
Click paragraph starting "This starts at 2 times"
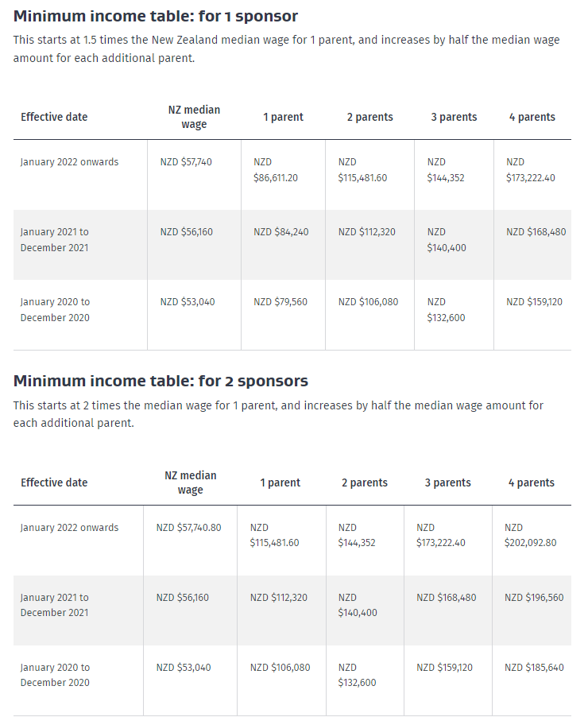pyautogui.click(x=278, y=414)
